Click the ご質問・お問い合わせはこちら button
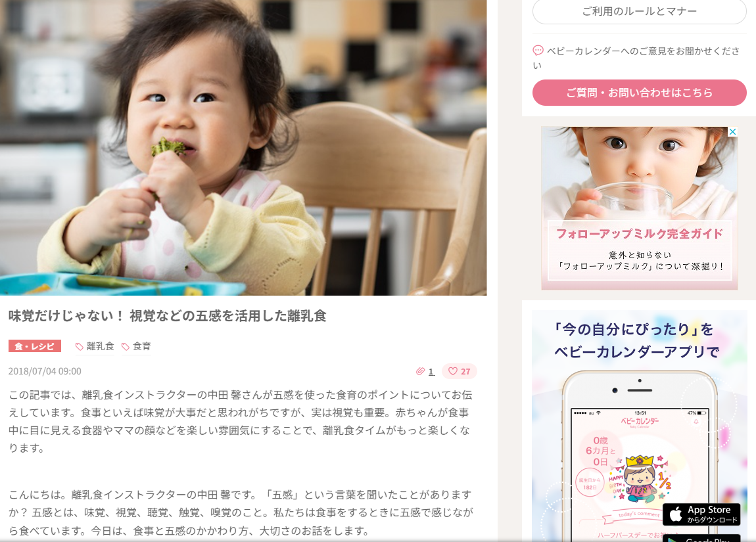756x542 pixels. point(640,93)
